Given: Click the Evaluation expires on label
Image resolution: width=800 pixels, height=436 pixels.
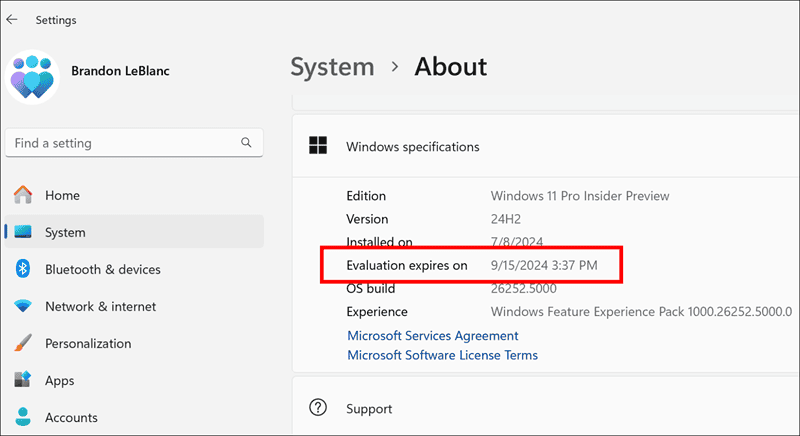Looking at the screenshot, I should coord(407,265).
